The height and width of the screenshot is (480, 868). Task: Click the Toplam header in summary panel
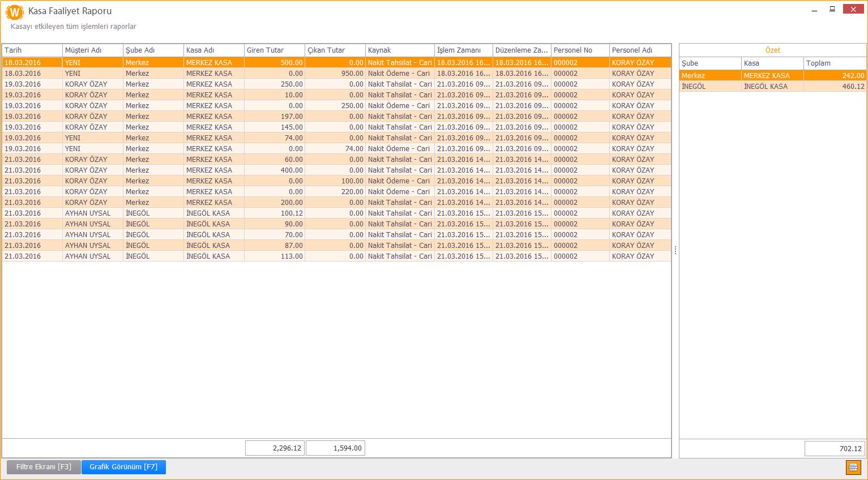pyautogui.click(x=834, y=63)
